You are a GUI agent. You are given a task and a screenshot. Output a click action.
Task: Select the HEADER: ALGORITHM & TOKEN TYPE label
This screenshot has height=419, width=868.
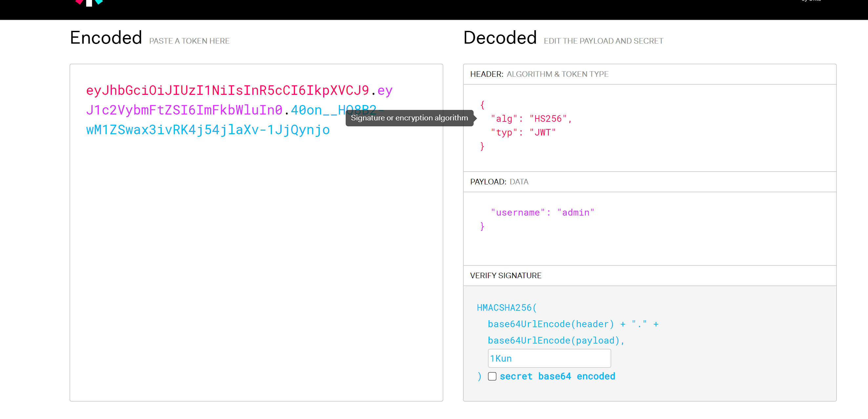(x=539, y=74)
